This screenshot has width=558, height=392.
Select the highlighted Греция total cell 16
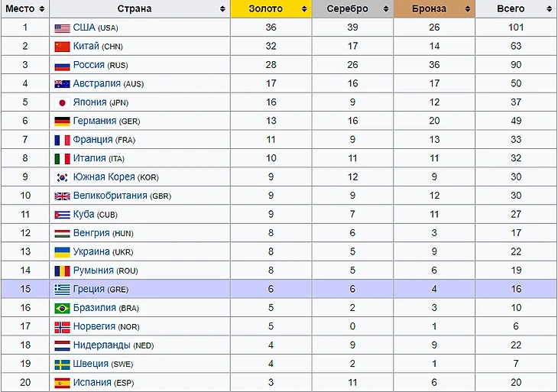[x=516, y=290]
